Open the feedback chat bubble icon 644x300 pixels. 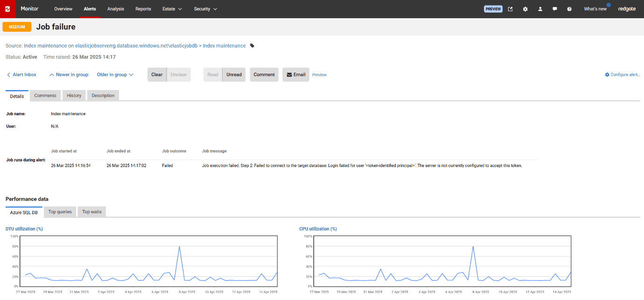point(554,9)
